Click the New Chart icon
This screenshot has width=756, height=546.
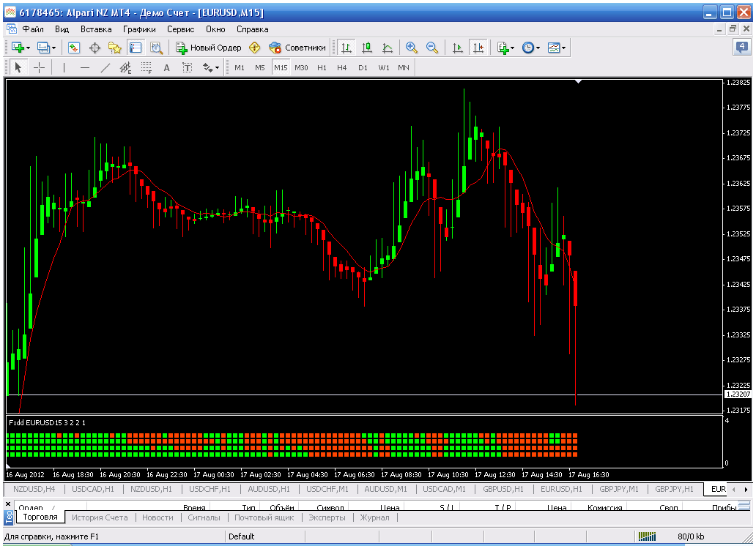(x=18, y=48)
